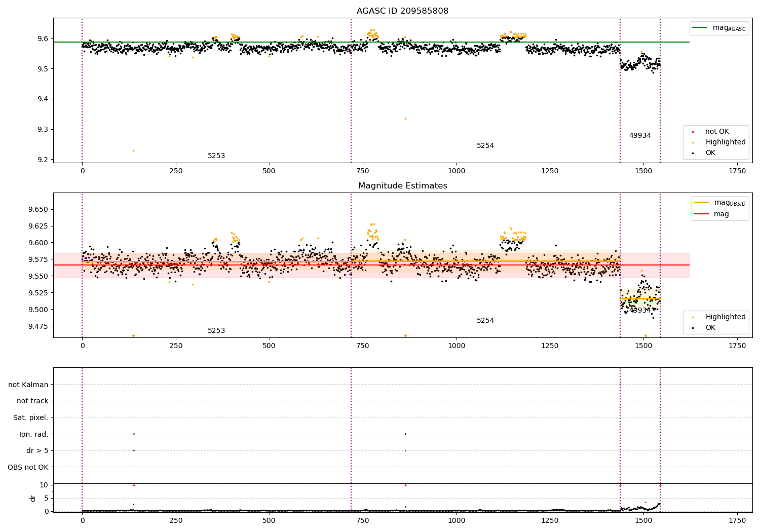
Task: Click the rotated 'dr' axis label
Action: (33, 498)
